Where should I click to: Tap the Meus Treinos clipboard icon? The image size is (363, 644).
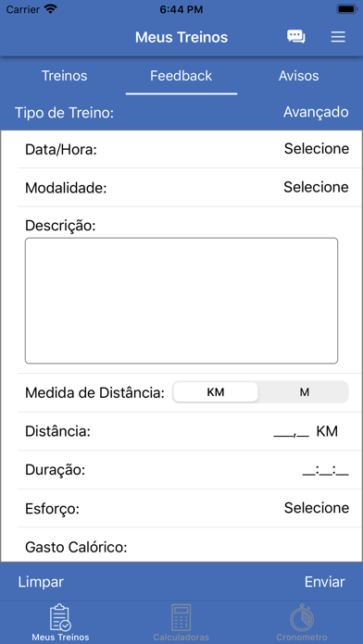coord(60,617)
